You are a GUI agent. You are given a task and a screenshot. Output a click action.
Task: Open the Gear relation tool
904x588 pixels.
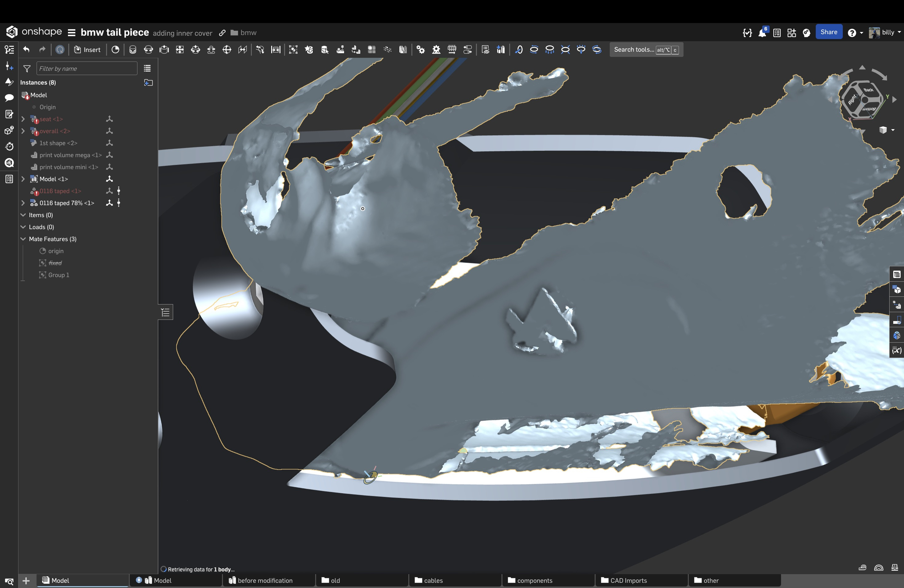click(420, 50)
